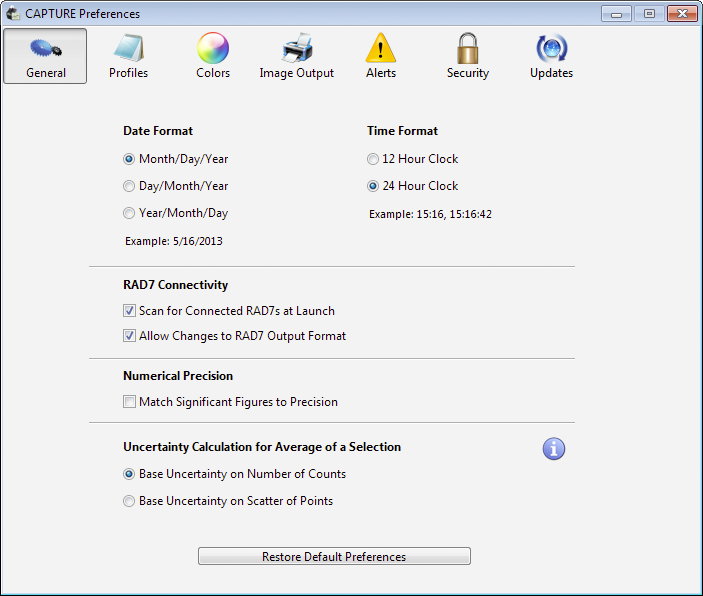703x596 pixels.
Task: Open the Security padlock icon
Action: click(x=468, y=48)
